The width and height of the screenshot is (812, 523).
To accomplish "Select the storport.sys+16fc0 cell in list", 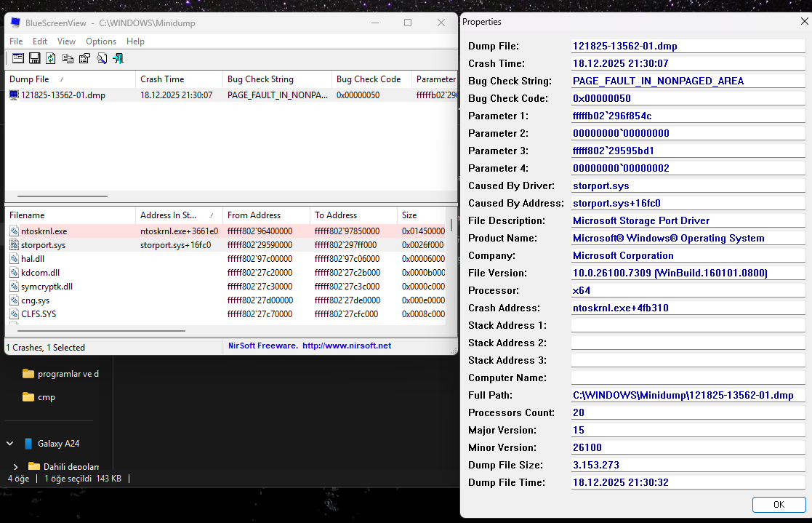I will point(175,245).
